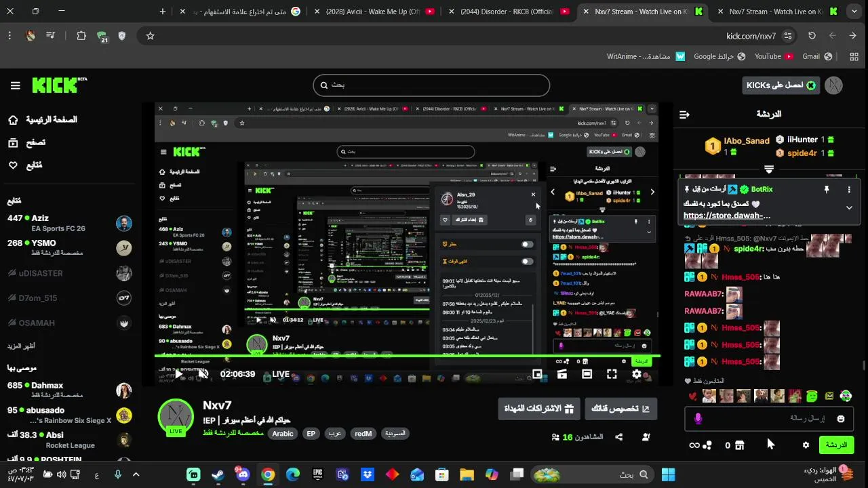This screenshot has height=488, width=868.
Task: Open Following in the sidebar
Action: [26, 165]
